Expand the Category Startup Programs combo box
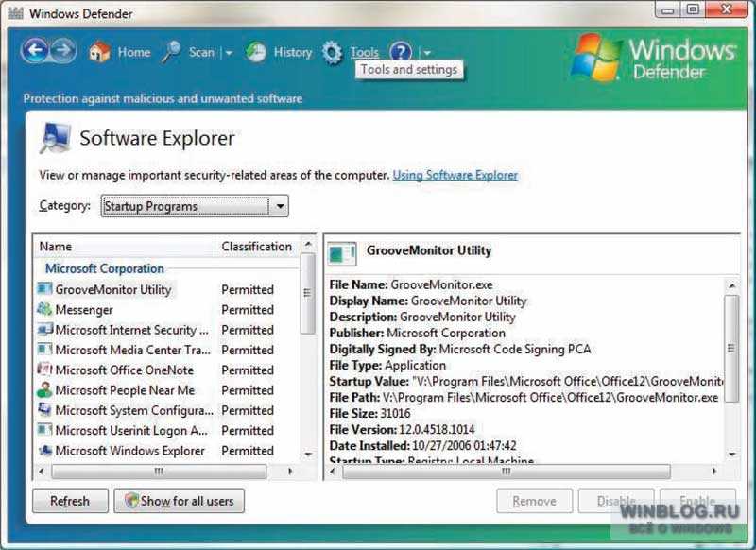The image size is (756, 550). point(195,206)
